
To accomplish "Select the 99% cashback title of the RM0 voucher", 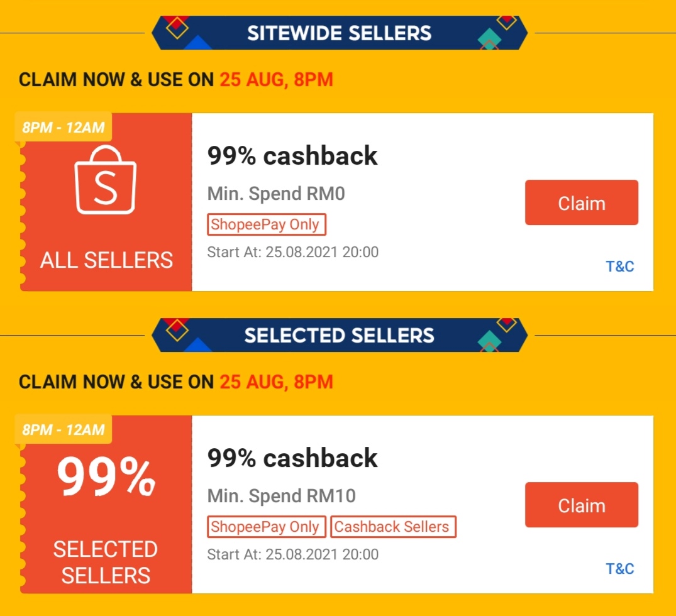I will [292, 156].
